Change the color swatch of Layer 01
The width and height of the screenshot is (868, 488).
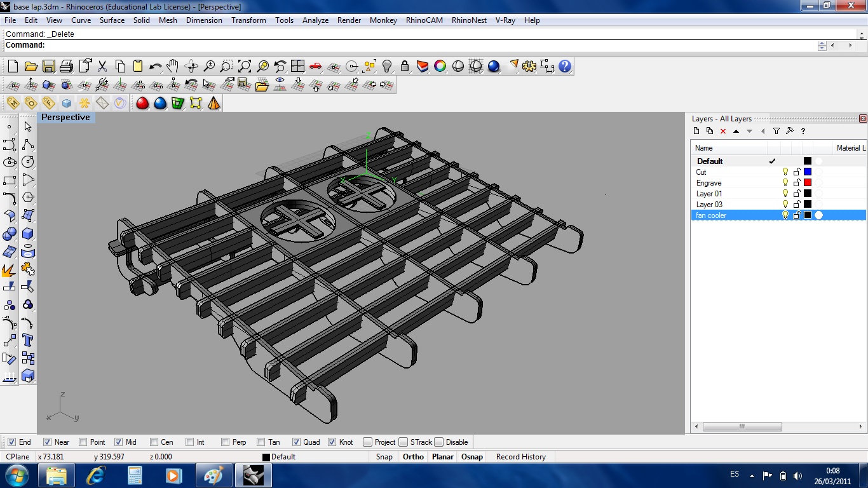[x=808, y=194]
